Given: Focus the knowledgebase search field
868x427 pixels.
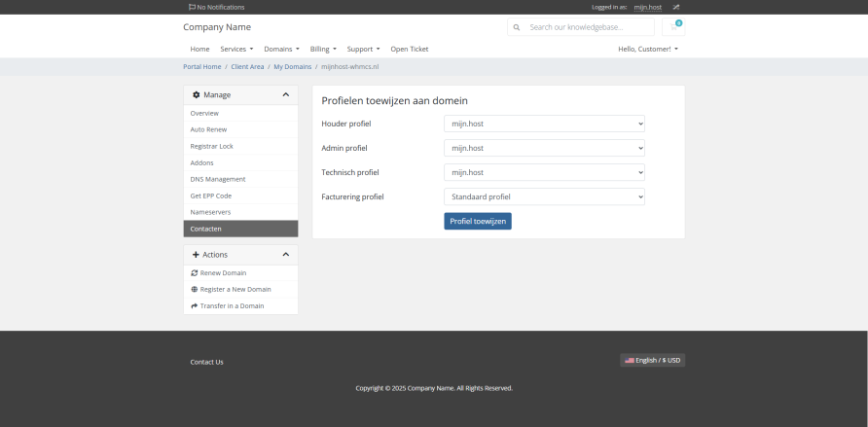Looking at the screenshot, I should (x=589, y=27).
